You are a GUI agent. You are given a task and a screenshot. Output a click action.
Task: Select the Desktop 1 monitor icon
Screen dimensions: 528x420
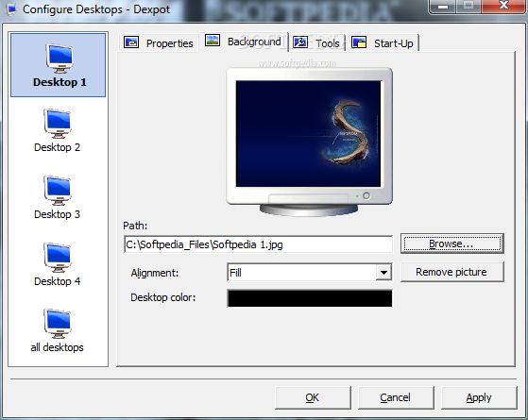[x=60, y=59]
